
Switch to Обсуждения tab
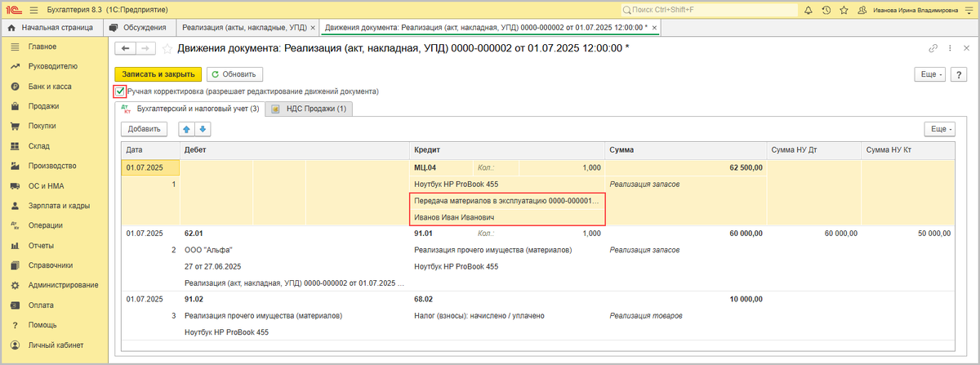click(138, 28)
